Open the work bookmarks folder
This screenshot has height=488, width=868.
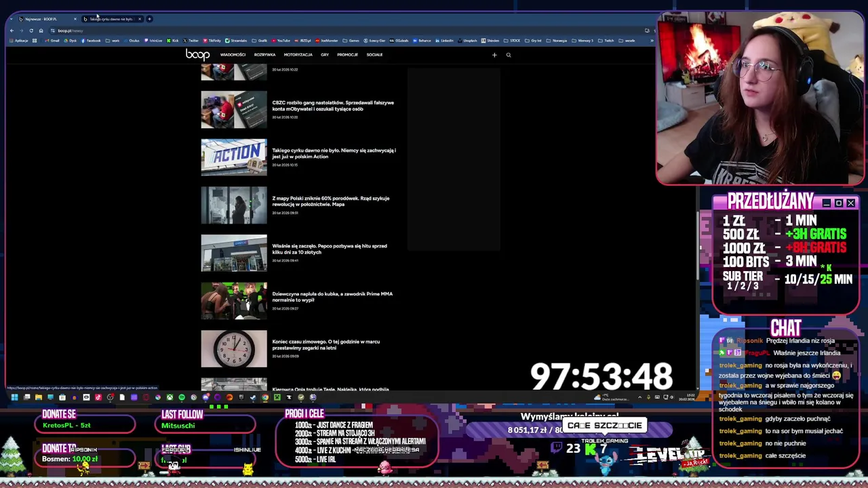click(113, 41)
